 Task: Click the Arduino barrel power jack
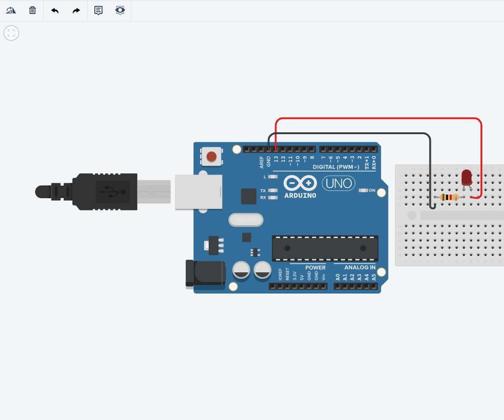coord(205,273)
